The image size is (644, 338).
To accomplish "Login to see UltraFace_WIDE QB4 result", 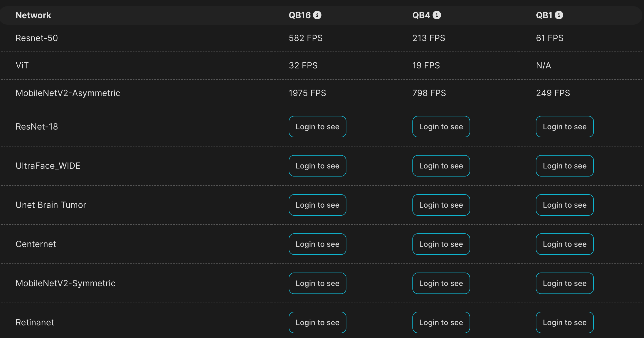I will (x=441, y=166).
